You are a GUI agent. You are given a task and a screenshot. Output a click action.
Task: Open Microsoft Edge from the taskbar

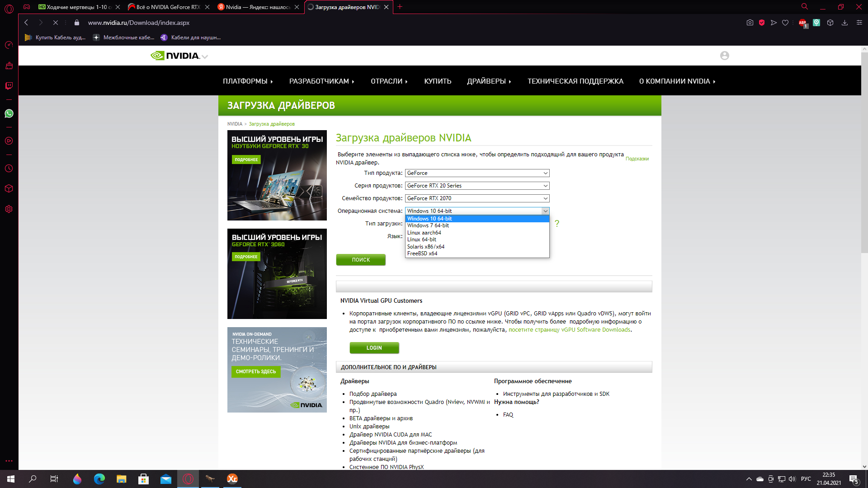click(99, 479)
